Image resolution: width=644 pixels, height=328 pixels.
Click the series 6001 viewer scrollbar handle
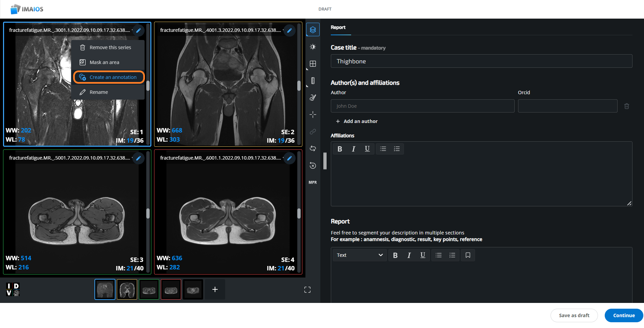tap(299, 213)
